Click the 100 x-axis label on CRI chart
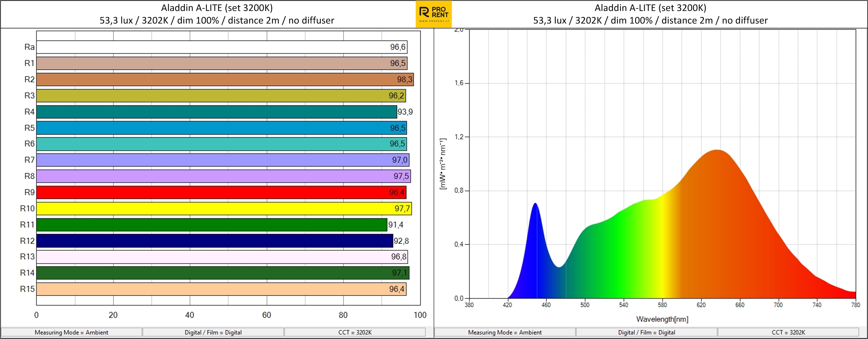This screenshot has height=339, width=868. [x=420, y=315]
